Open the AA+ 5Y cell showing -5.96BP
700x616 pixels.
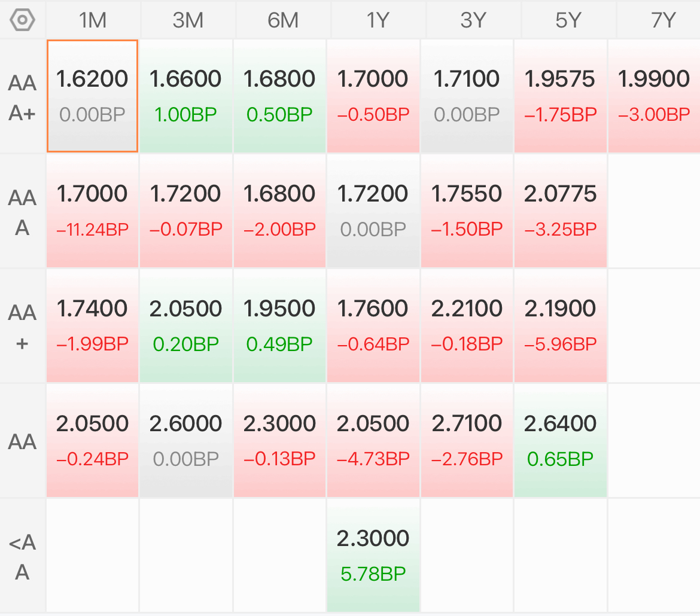tap(560, 325)
